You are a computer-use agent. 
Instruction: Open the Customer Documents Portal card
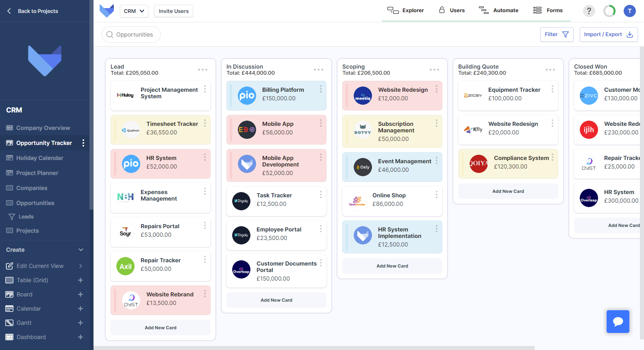click(x=276, y=271)
